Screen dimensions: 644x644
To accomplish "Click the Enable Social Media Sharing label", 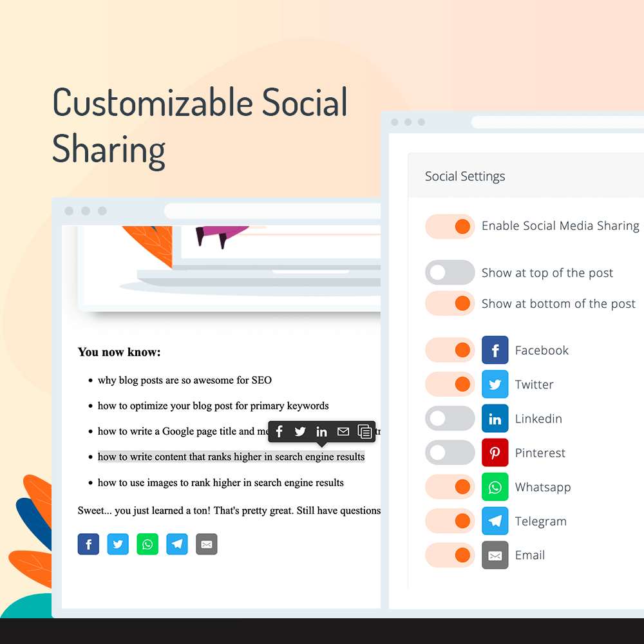I will tap(560, 226).
